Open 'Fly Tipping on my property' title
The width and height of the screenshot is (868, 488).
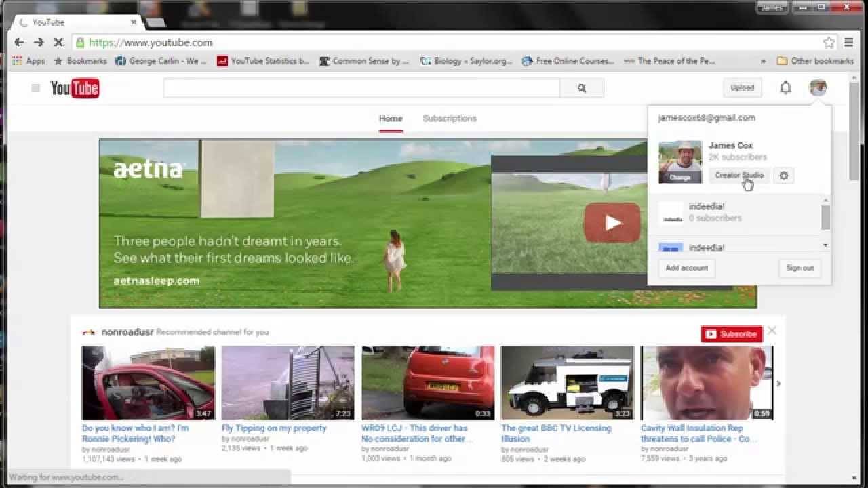pos(274,428)
